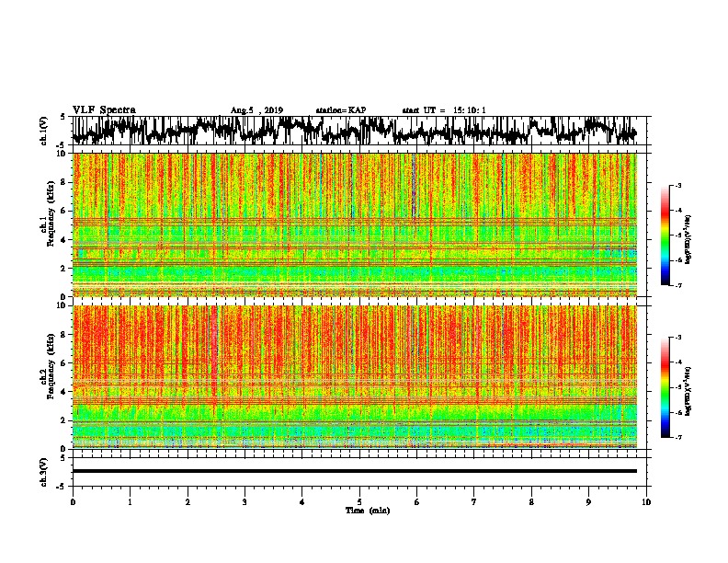Click the "VLF Spectra" plot title
The width and height of the screenshot is (728, 563).
click(x=104, y=109)
